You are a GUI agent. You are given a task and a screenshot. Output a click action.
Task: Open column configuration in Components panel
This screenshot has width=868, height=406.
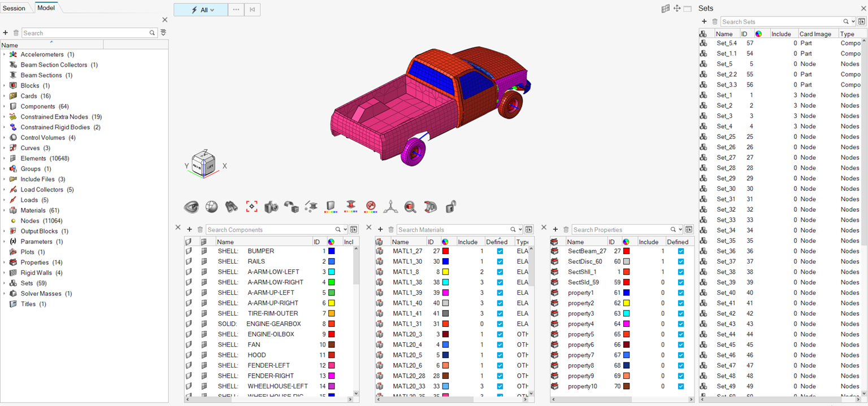(x=354, y=229)
